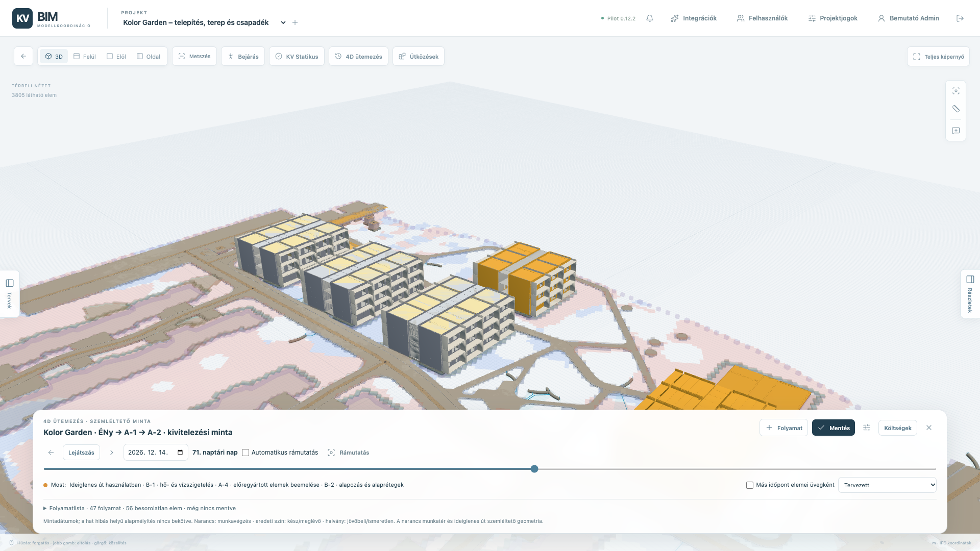Step to previous day in timeline
The width and height of the screenshot is (980, 551).
[51, 453]
